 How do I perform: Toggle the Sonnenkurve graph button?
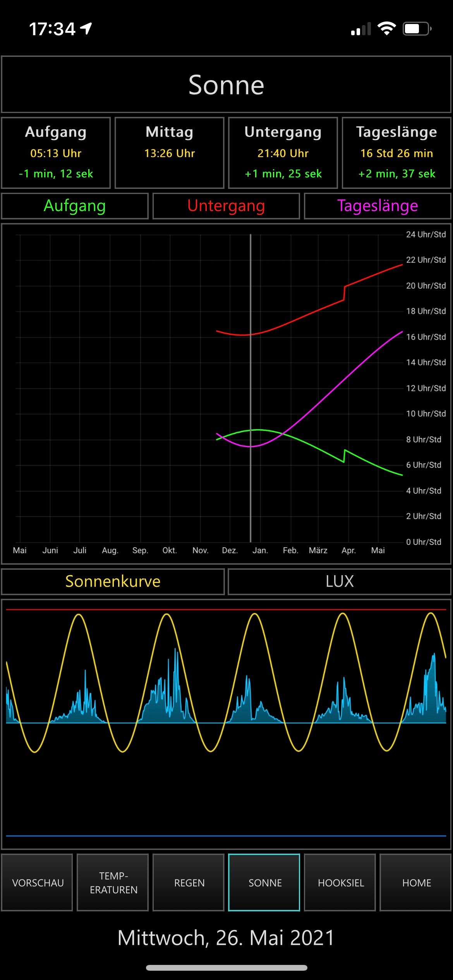(x=113, y=581)
